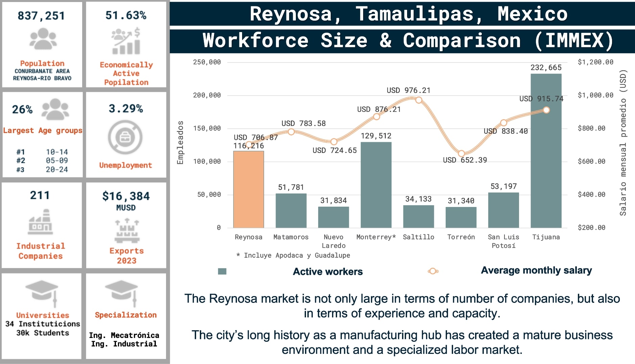Image resolution: width=635 pixels, height=364 pixels.
Task: Click the Saltillo salary point on line
Action: [x=419, y=100]
